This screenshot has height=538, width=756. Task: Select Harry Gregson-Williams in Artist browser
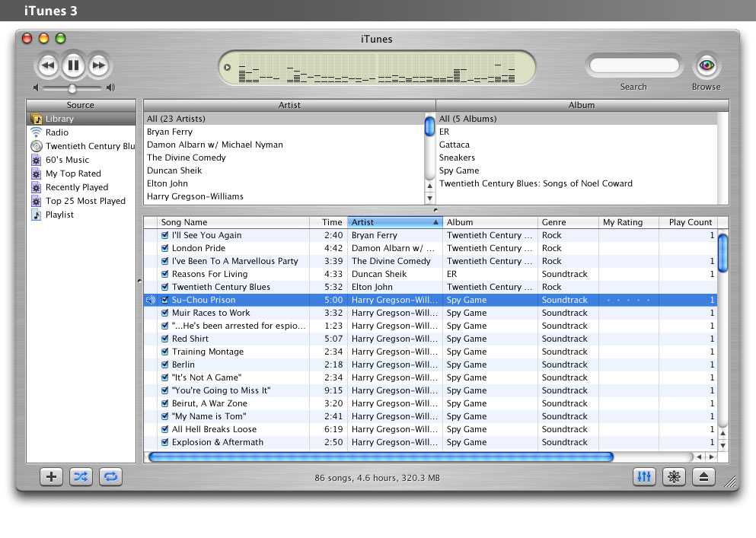pos(285,196)
